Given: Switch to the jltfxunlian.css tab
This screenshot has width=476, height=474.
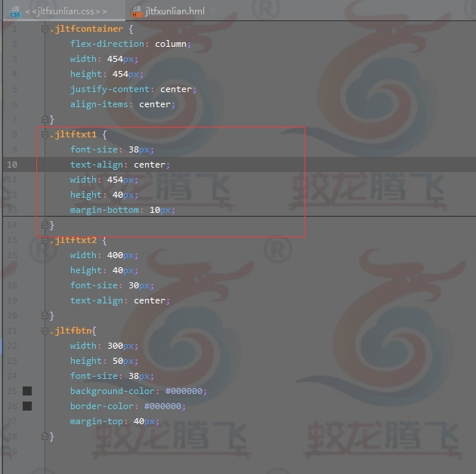Looking at the screenshot, I should [66, 11].
